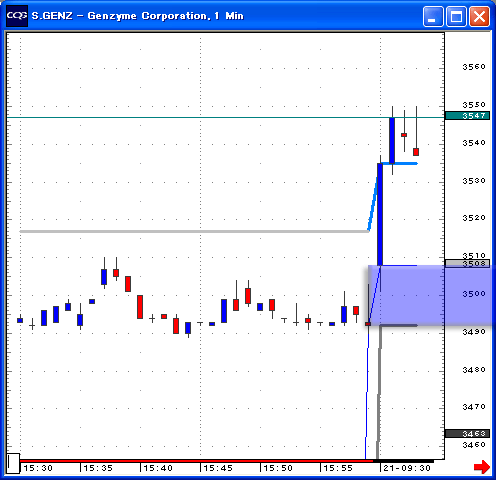Click the 3500 price scale label
This screenshot has height=480, width=496.
tap(474, 294)
